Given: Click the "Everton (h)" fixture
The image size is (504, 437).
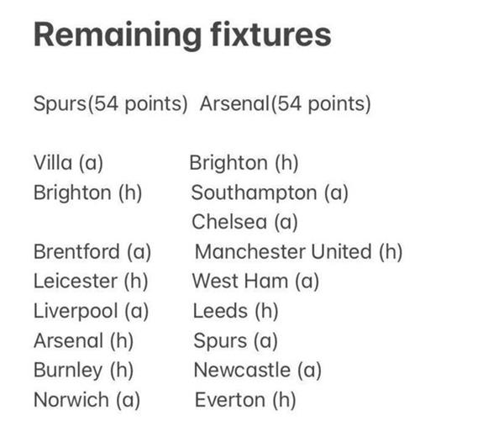Looking at the screenshot, I should coord(245,399).
